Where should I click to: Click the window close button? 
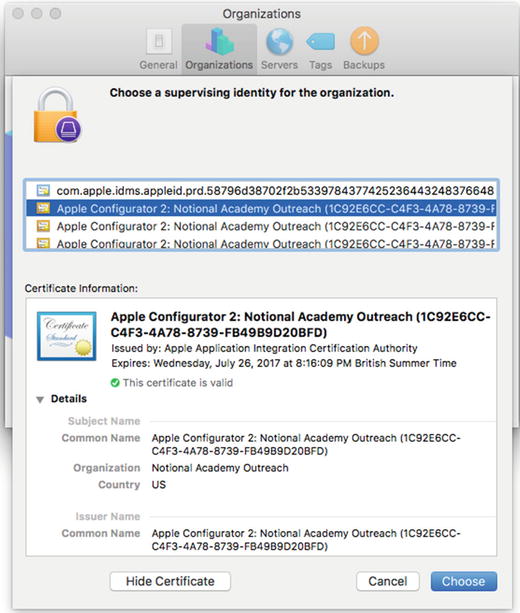pyautogui.click(x=18, y=13)
